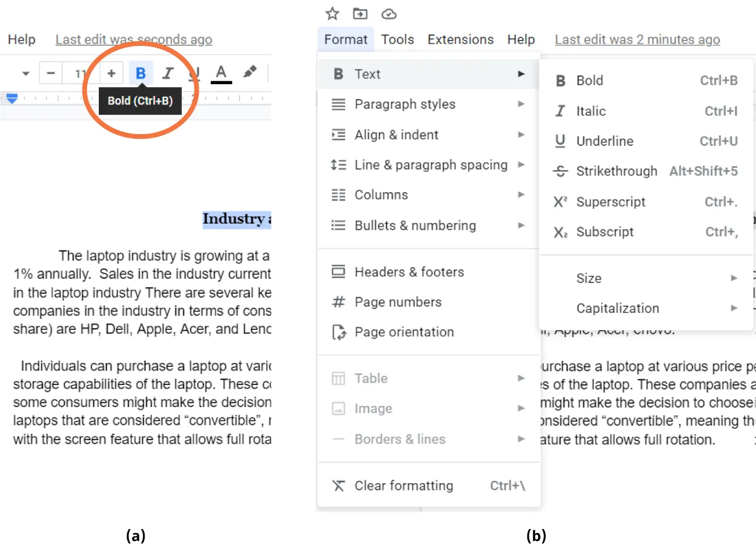Open the text color tool

coord(221,73)
